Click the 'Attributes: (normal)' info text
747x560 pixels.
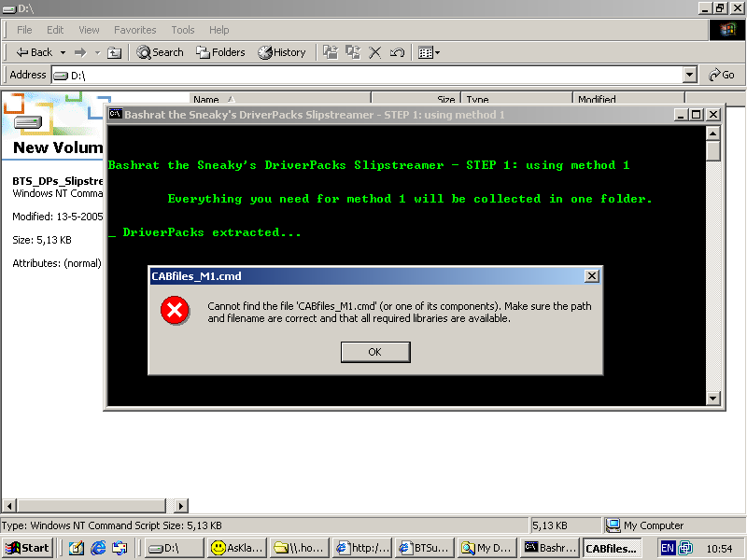point(57,263)
